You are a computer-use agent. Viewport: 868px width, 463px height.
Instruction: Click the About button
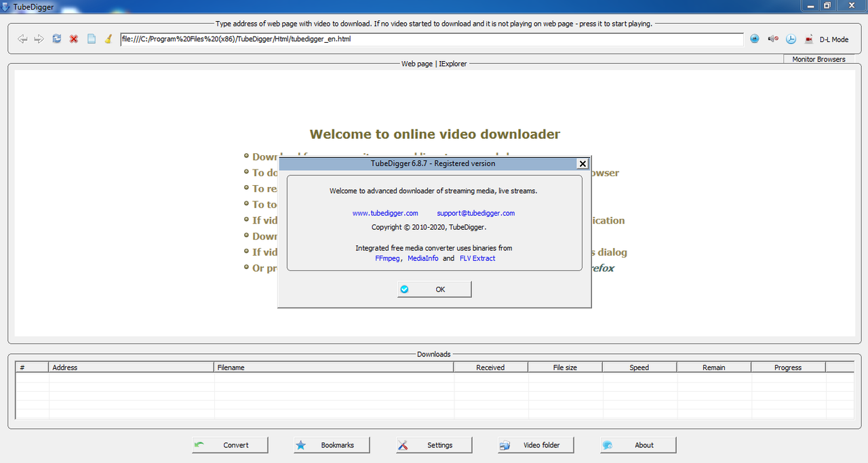(638, 445)
